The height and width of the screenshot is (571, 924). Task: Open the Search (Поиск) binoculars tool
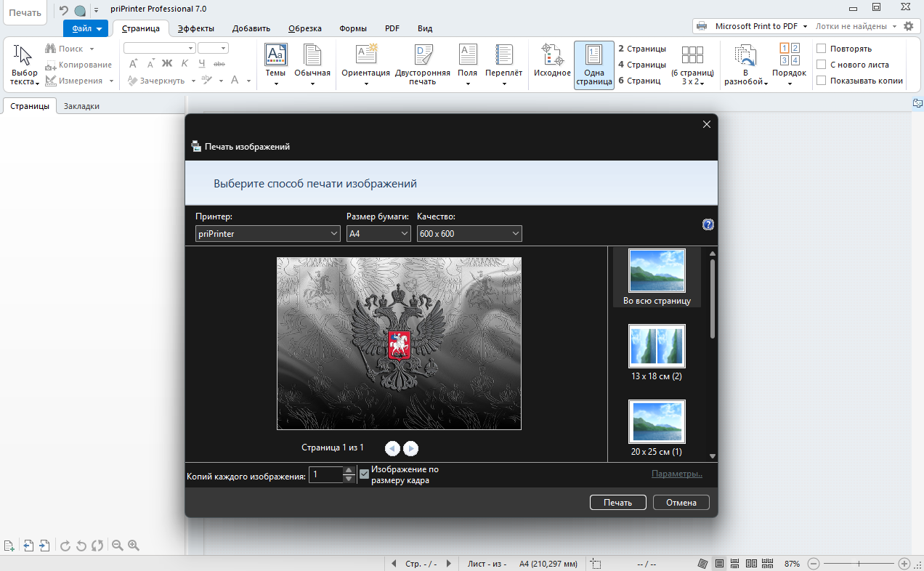70,49
